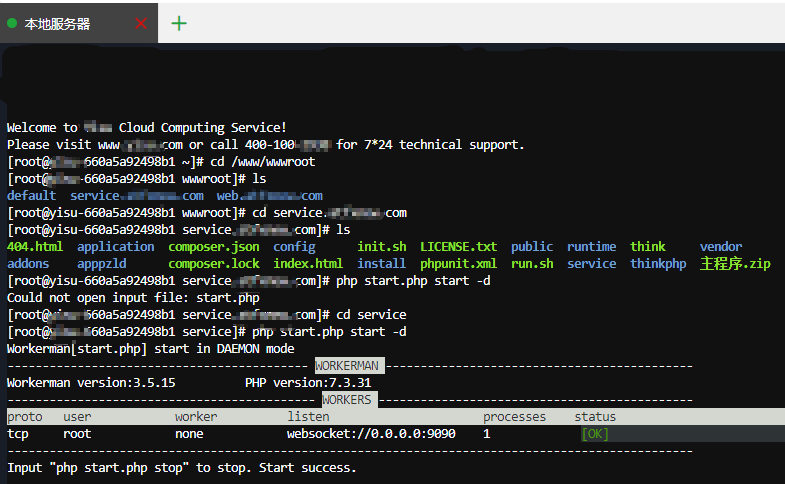Image resolution: width=785 pixels, height=484 pixels.
Task: Click the 'appzld' directory name
Action: tap(102, 264)
